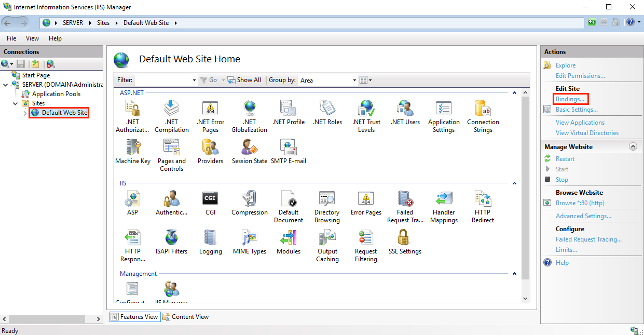Open Request Filtering
Screen dimensions: 644x335
pyautogui.click(x=365, y=240)
